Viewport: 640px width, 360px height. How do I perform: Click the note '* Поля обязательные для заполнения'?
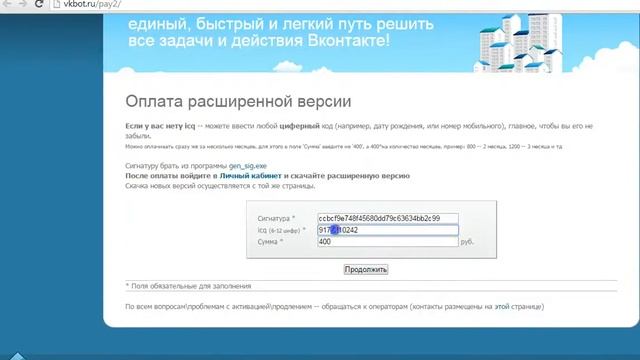[x=188, y=286]
